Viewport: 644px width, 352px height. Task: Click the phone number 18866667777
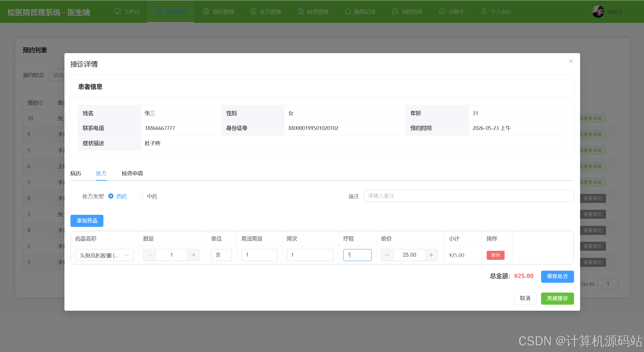pos(160,128)
